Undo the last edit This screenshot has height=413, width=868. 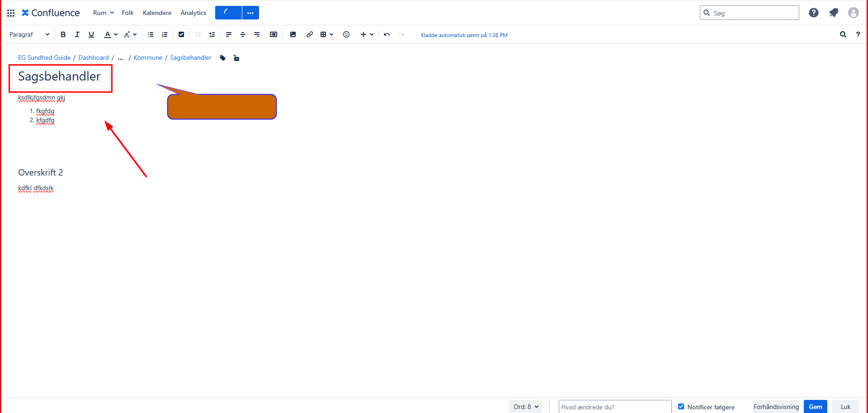pyautogui.click(x=387, y=34)
